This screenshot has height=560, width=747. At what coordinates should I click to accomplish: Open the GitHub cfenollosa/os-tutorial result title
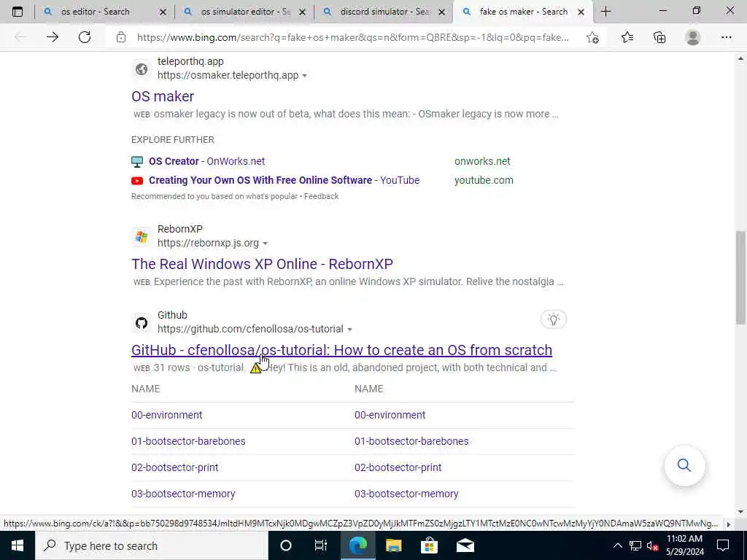click(x=341, y=350)
